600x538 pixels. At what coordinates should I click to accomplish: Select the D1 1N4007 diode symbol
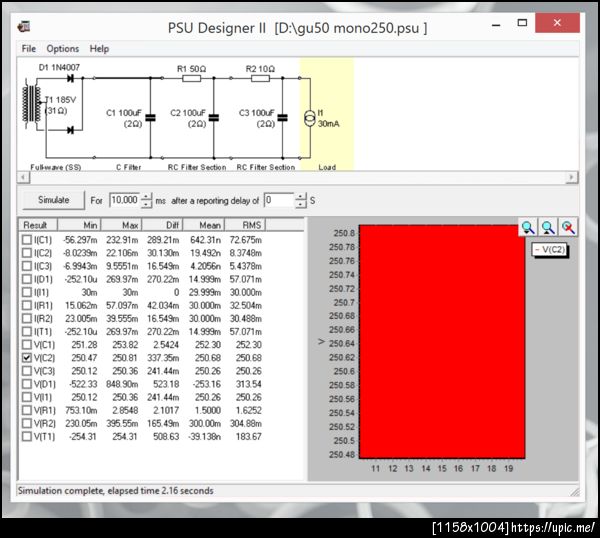(x=70, y=78)
